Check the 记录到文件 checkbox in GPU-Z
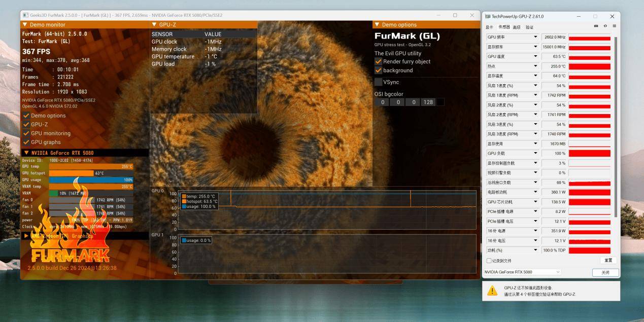Image resolution: width=644 pixels, height=322 pixels. coord(489,261)
